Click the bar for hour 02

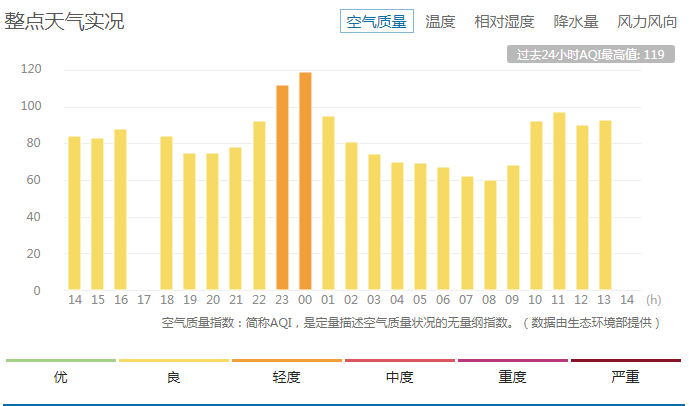tap(351, 216)
